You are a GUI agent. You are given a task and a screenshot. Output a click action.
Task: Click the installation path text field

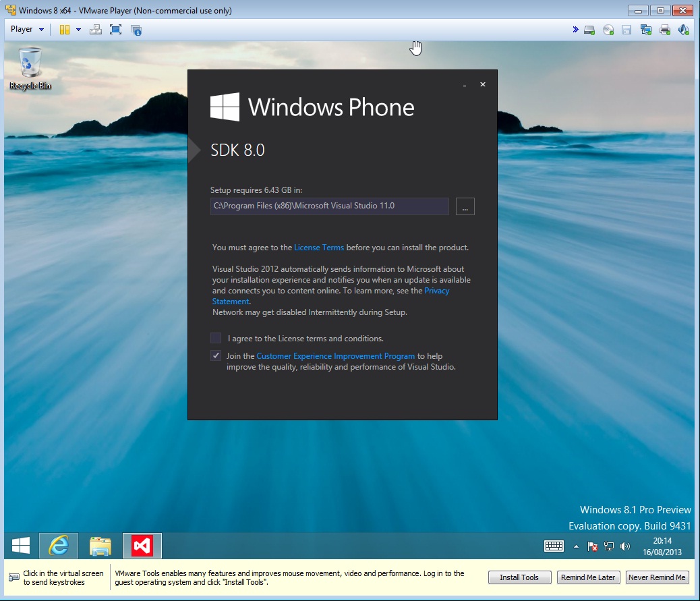[x=329, y=206]
